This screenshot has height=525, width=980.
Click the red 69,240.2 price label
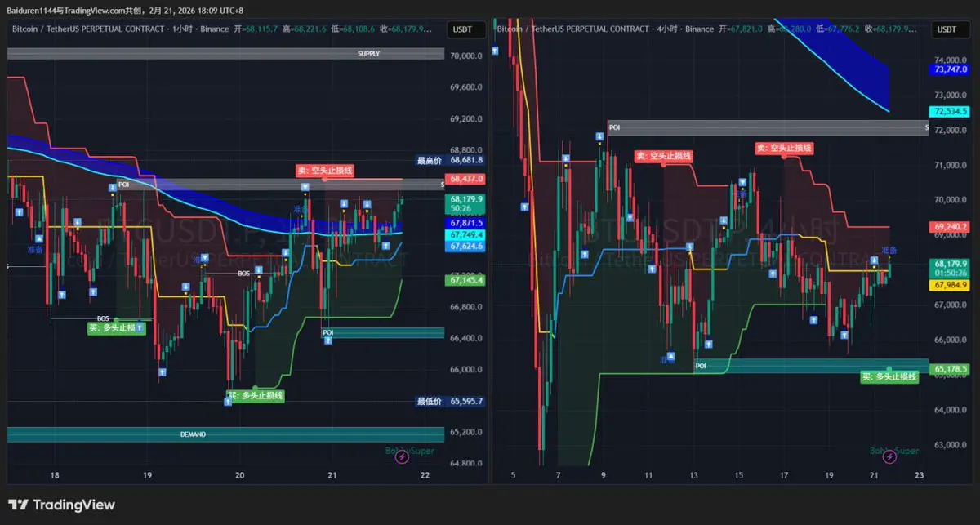(951, 226)
